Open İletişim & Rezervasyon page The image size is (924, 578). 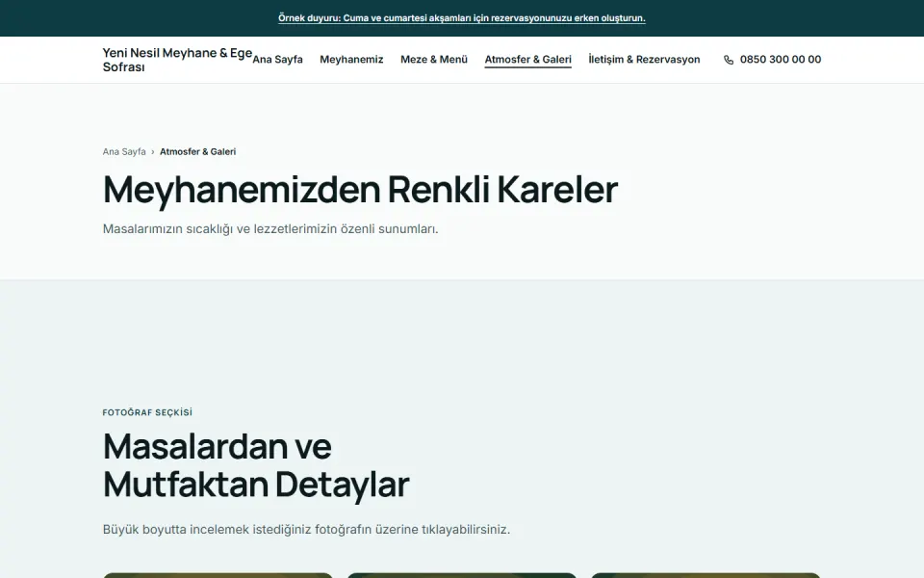[x=644, y=60]
